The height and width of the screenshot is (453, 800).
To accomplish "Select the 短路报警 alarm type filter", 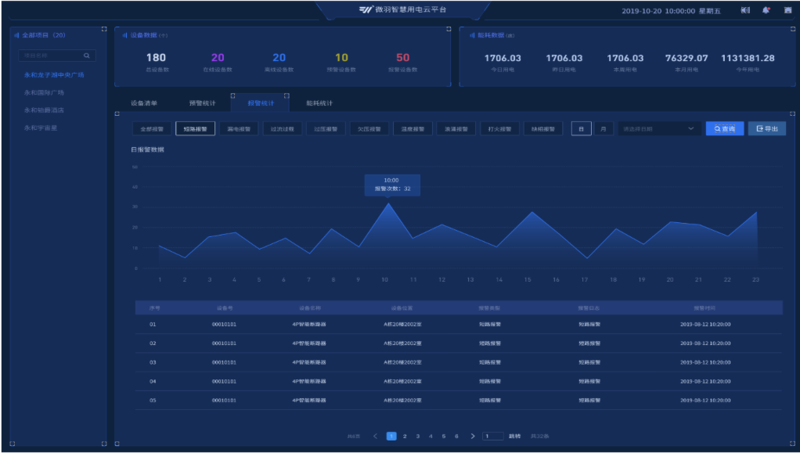I will click(x=196, y=129).
